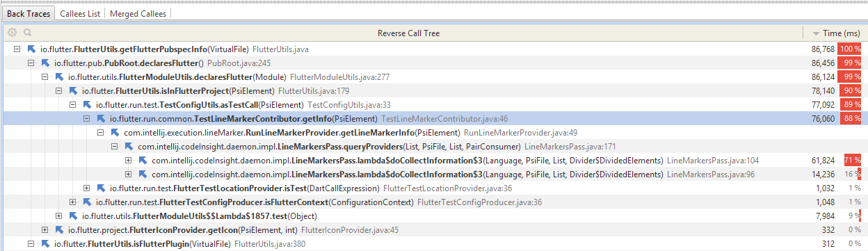Click arrow icon beside LineMarkersPass.queryProviders

129,147
